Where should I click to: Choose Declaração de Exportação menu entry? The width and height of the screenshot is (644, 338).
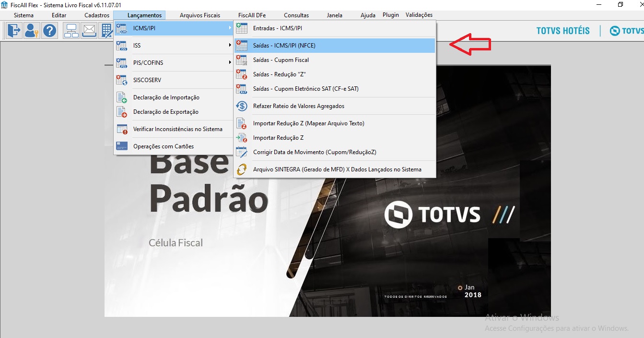click(x=174, y=112)
